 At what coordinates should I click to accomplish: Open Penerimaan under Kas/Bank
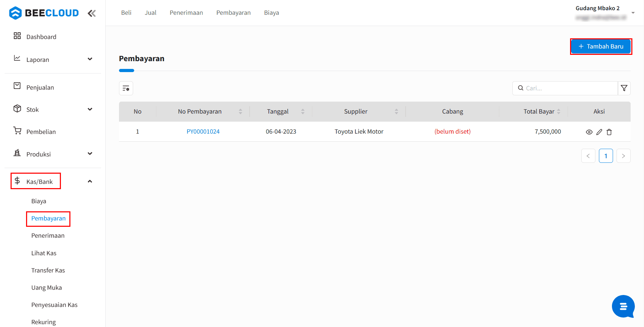coord(48,236)
